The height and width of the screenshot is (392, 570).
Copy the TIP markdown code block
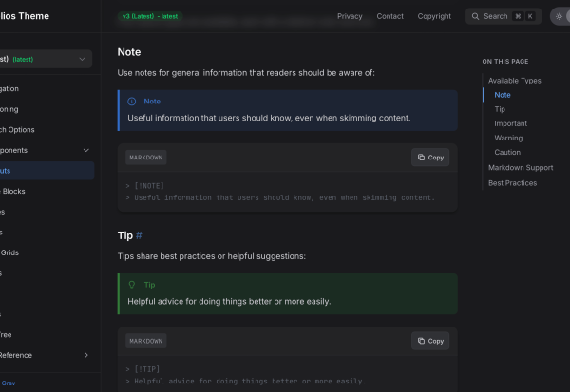point(430,341)
